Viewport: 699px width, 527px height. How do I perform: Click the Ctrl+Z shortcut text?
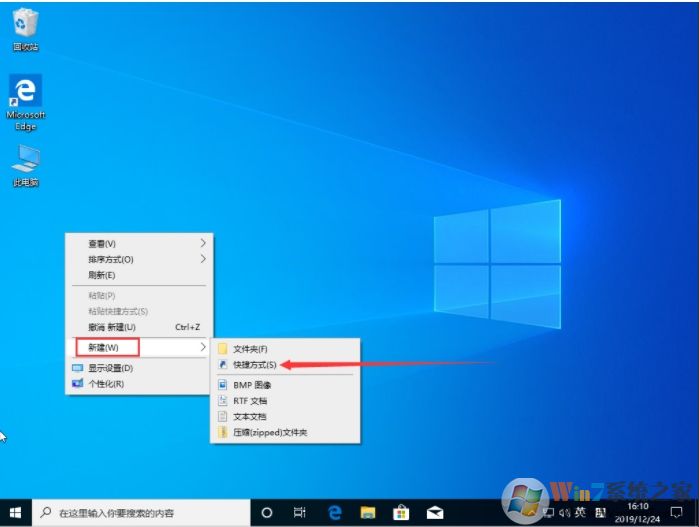(x=187, y=327)
